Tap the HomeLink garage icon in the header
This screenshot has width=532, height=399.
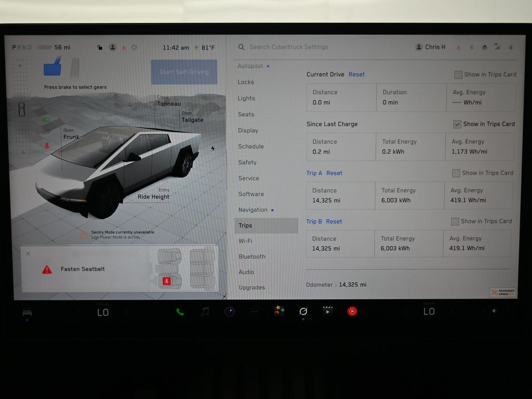[484, 47]
